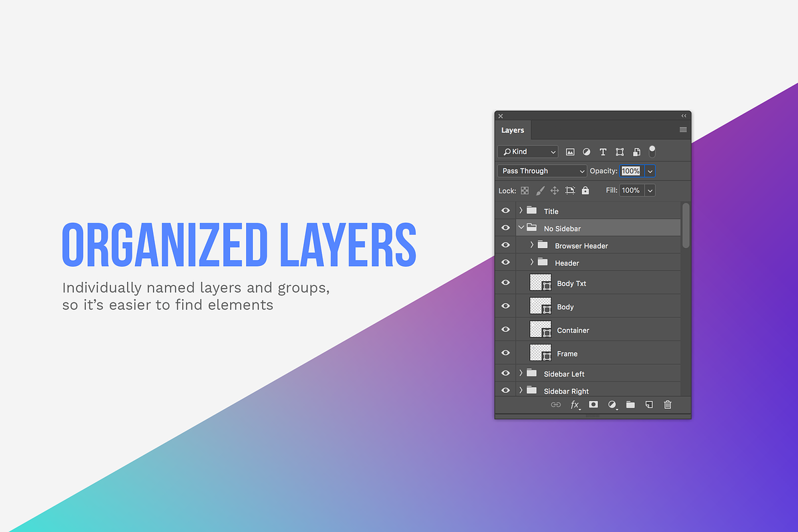
Task: Prevent artboard auto-nesting lock icon
Action: tap(570, 190)
